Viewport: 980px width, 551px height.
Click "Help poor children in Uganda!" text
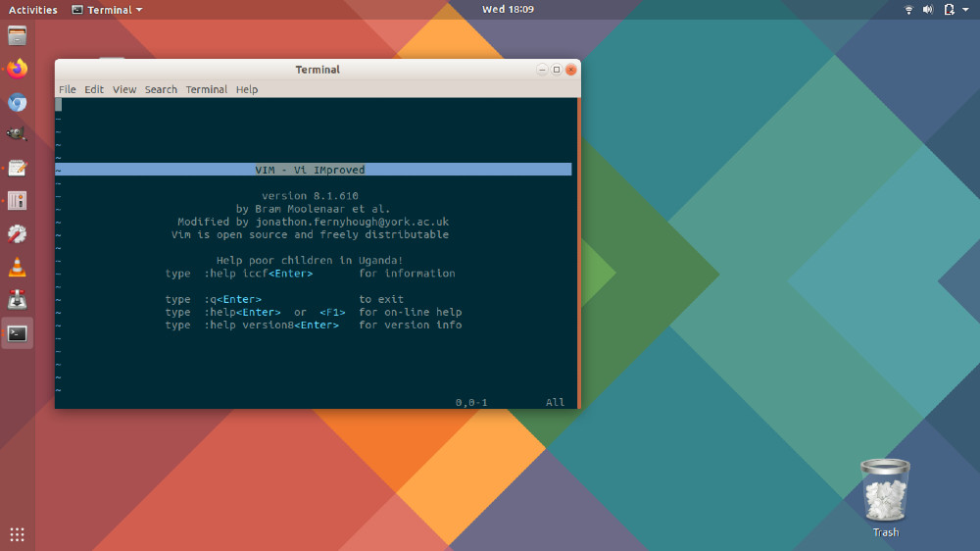coord(310,260)
